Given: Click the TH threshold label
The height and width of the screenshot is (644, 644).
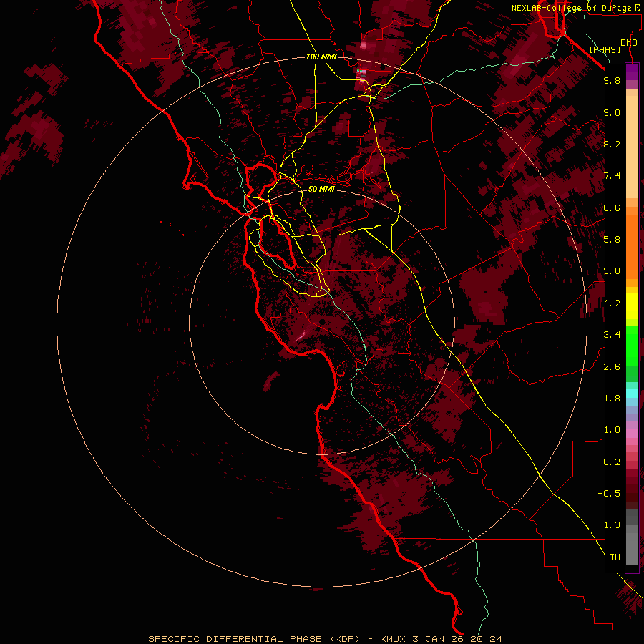Looking at the screenshot, I should pyautogui.click(x=615, y=557).
